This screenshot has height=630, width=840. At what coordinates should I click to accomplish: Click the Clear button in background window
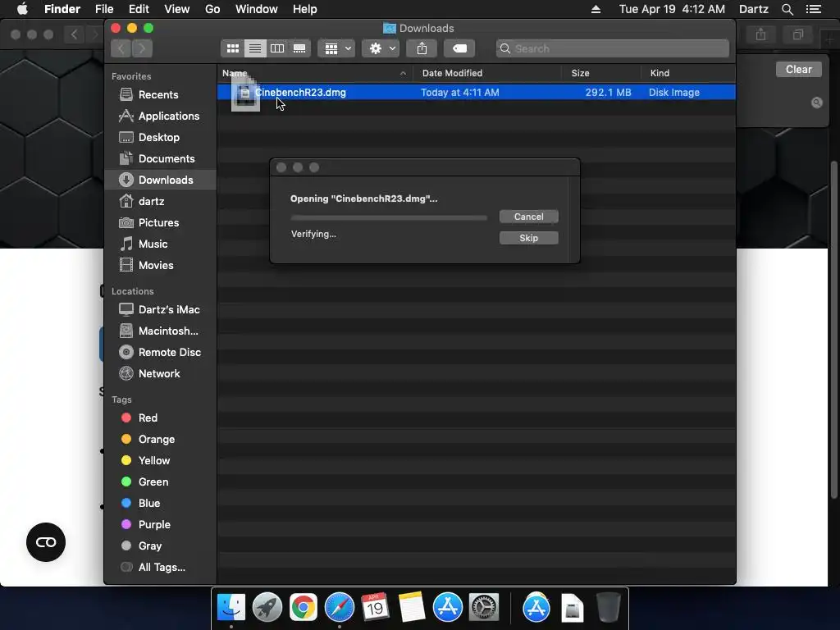coord(798,70)
